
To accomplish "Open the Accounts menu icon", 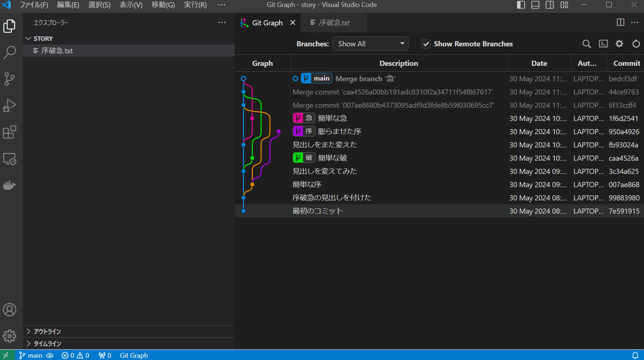I will tap(9, 310).
